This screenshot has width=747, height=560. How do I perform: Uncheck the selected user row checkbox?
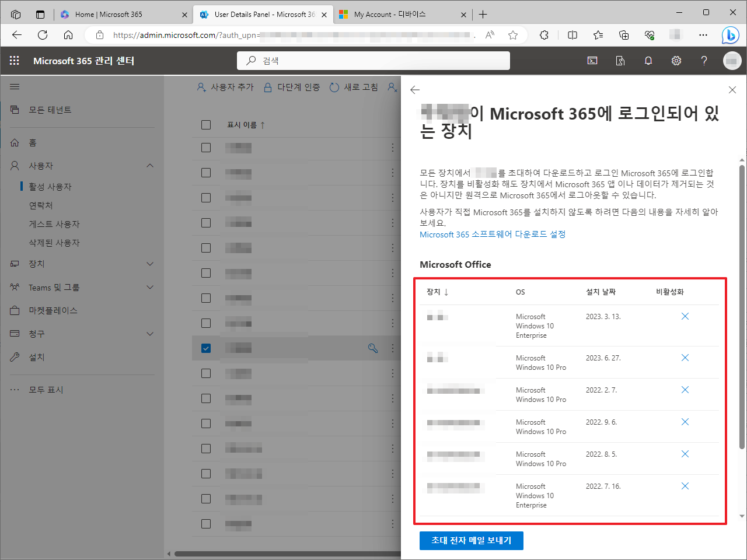[x=206, y=348]
